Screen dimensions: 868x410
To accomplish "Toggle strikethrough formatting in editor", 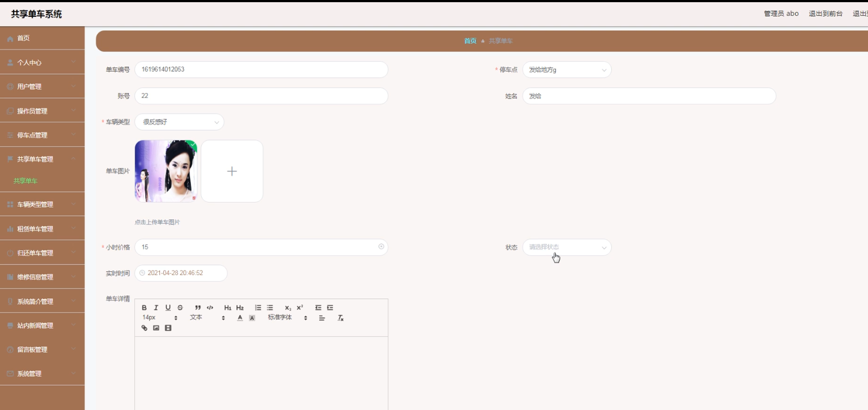I will (180, 308).
